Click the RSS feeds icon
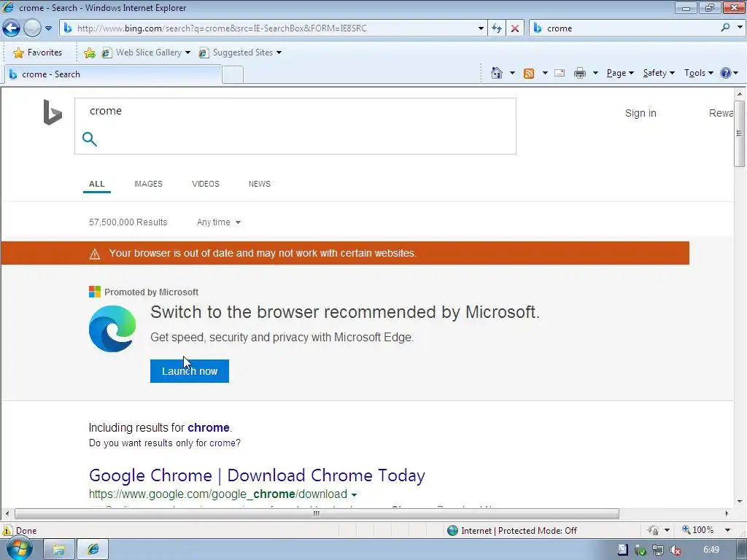Image resolution: width=747 pixels, height=560 pixels. [x=529, y=74]
